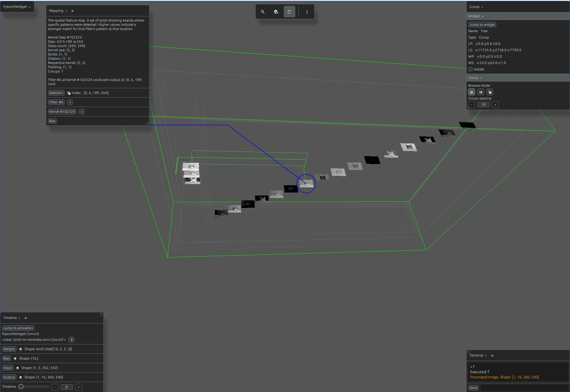Click the Filter: #6 button
Image resolution: width=570 pixels, height=392 pixels.
(x=56, y=102)
